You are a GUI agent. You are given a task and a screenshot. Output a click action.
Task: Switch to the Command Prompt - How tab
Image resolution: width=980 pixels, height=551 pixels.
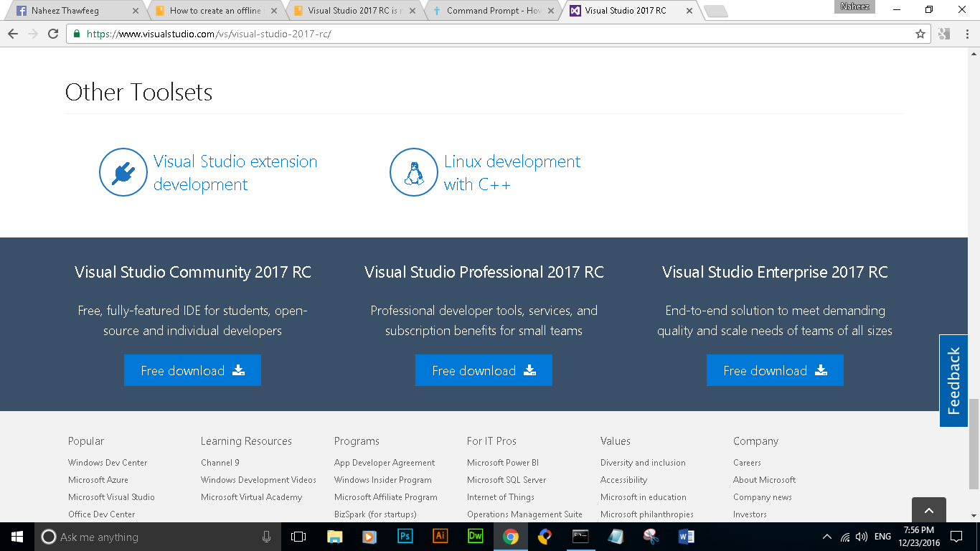click(x=494, y=11)
